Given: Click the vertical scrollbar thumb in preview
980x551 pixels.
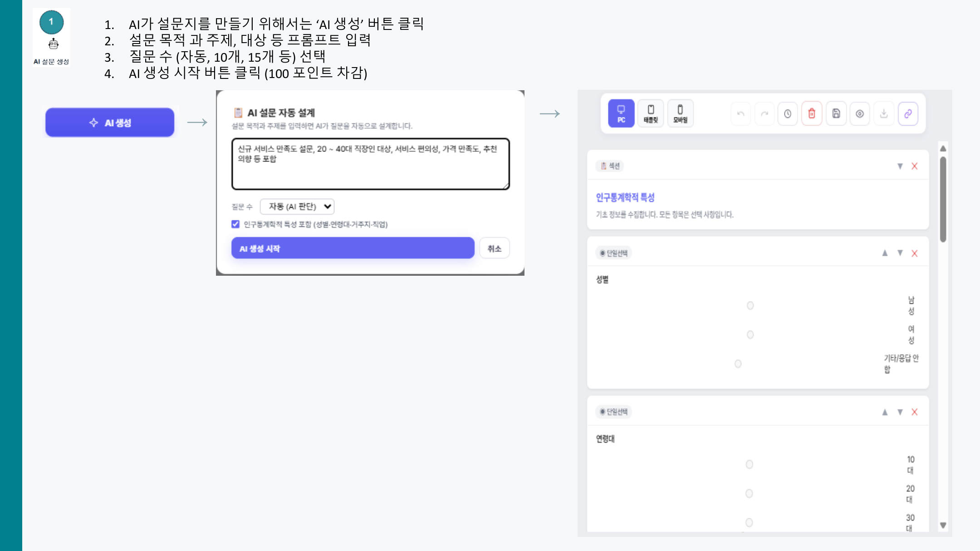Looking at the screenshot, I should tap(943, 200).
